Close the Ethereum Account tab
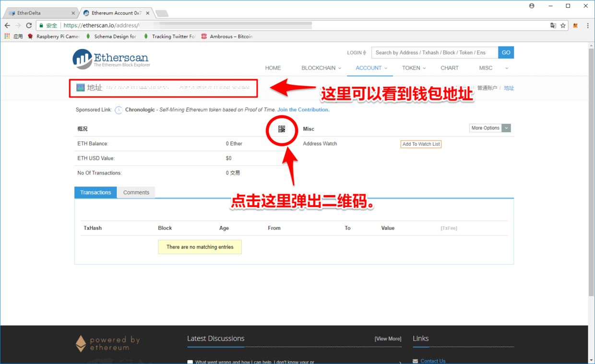595x364 pixels. (x=148, y=13)
